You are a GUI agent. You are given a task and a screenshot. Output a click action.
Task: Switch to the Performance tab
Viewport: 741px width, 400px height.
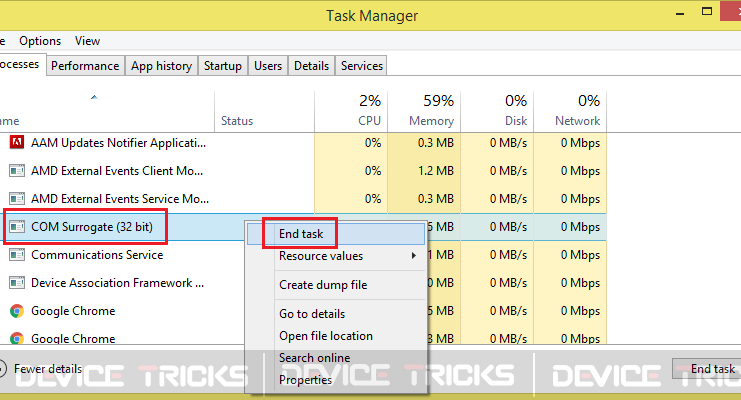tap(85, 66)
